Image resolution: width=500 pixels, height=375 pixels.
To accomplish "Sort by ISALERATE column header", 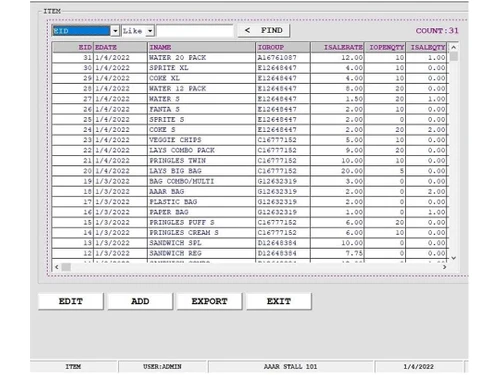I will pos(337,47).
